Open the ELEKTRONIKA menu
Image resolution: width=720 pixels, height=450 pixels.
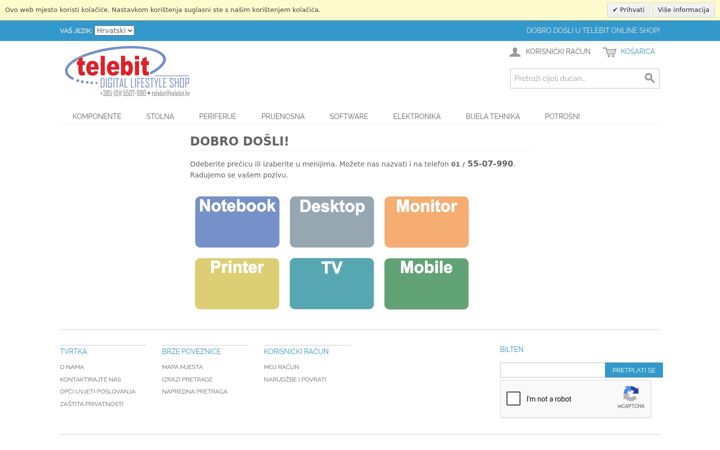416,116
